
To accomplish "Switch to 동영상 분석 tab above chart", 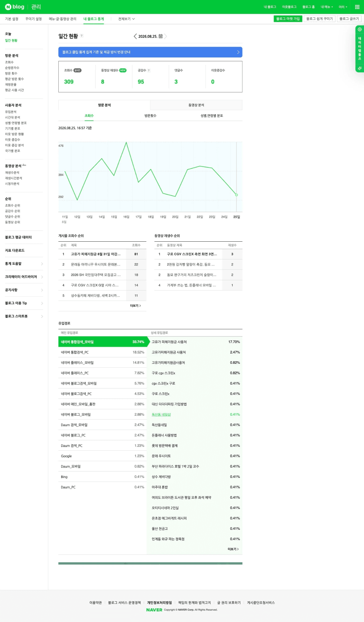I will click(x=196, y=105).
